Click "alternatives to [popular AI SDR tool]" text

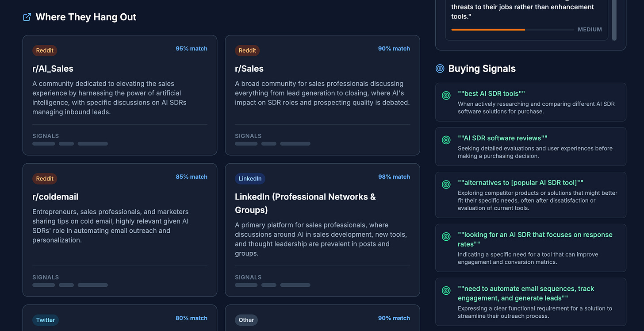(x=521, y=182)
